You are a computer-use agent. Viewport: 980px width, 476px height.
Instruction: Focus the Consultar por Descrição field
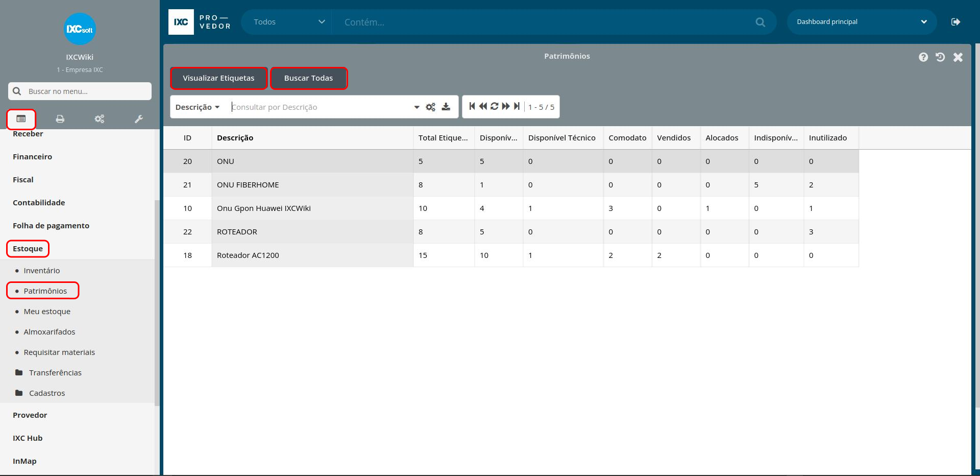click(321, 107)
